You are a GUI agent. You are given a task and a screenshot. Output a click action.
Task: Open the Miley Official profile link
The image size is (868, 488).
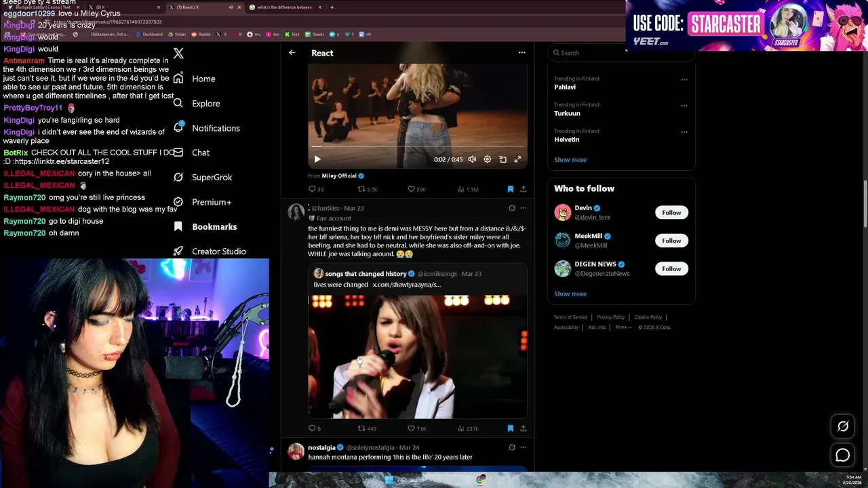[339, 176]
